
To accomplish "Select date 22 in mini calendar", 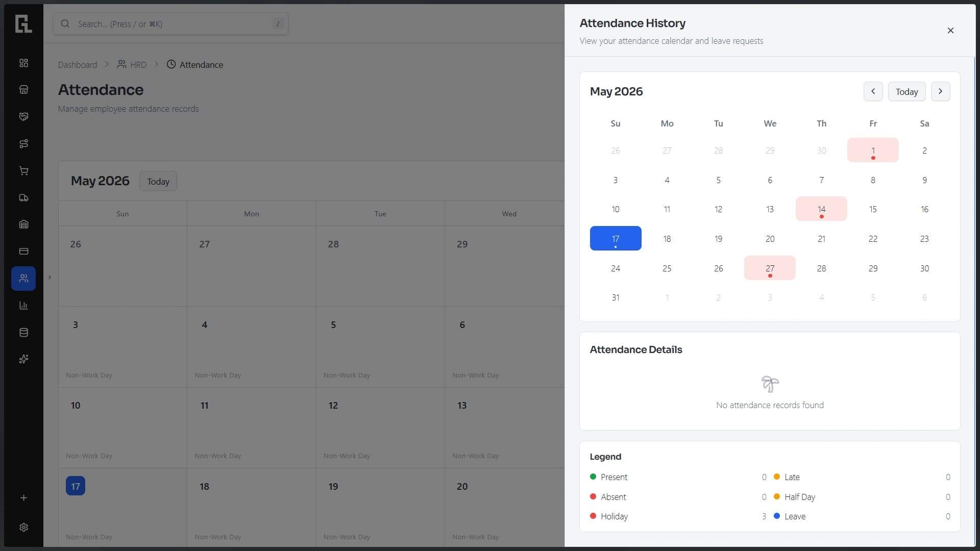I will click(873, 239).
